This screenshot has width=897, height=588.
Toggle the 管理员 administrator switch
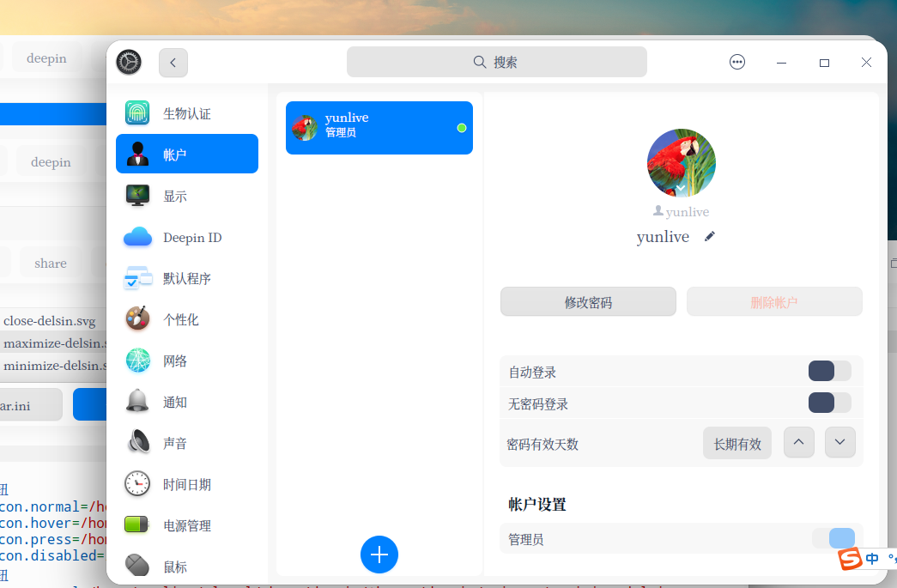(x=833, y=538)
